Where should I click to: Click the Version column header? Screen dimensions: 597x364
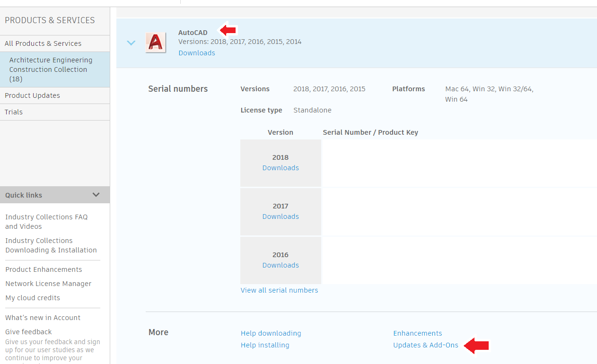coord(281,132)
